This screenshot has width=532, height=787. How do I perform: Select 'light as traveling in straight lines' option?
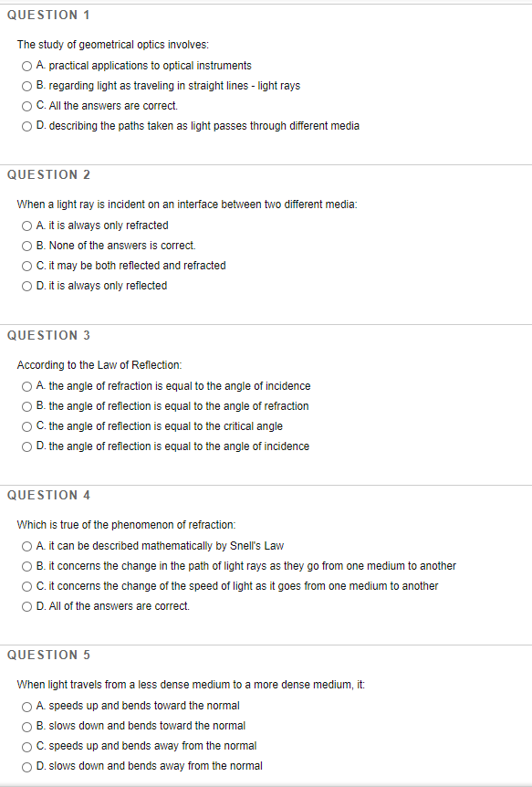26,85
